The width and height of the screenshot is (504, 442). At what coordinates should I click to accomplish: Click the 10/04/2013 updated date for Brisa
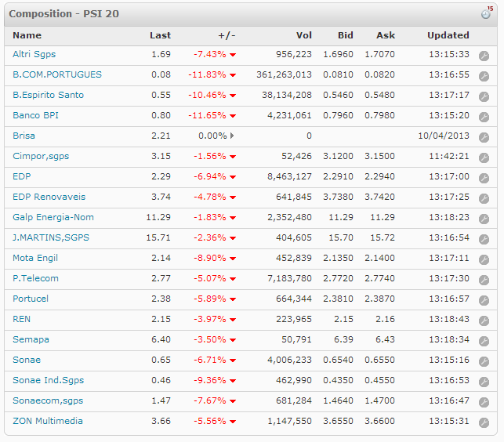(444, 136)
